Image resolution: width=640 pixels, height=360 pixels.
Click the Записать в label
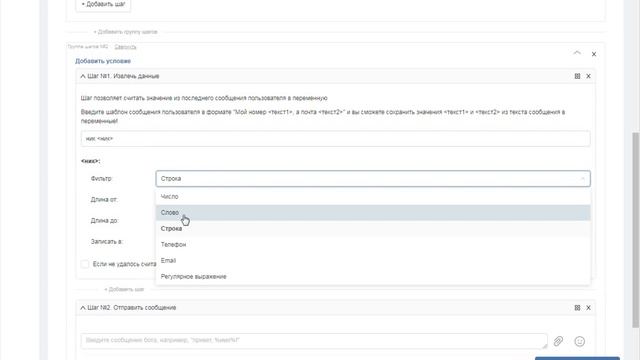pyautogui.click(x=107, y=242)
